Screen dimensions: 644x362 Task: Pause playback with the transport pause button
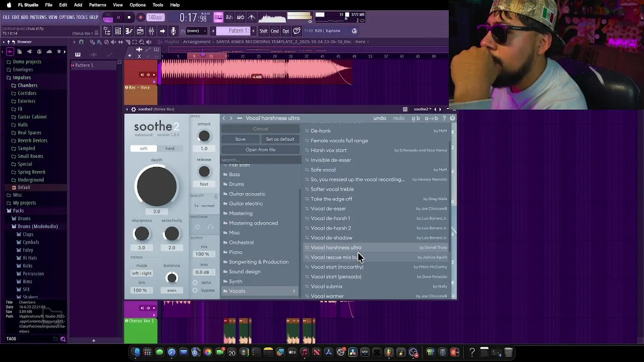(x=118, y=18)
